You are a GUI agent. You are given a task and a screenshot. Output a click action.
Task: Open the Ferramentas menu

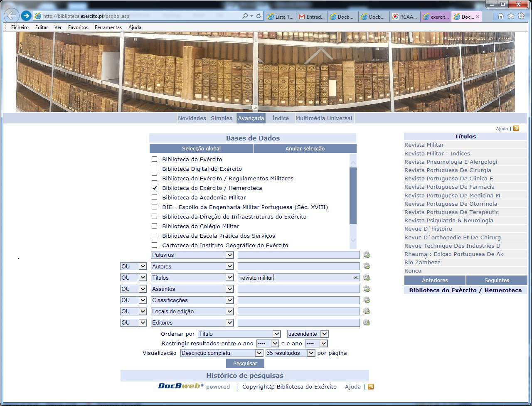[x=108, y=27]
